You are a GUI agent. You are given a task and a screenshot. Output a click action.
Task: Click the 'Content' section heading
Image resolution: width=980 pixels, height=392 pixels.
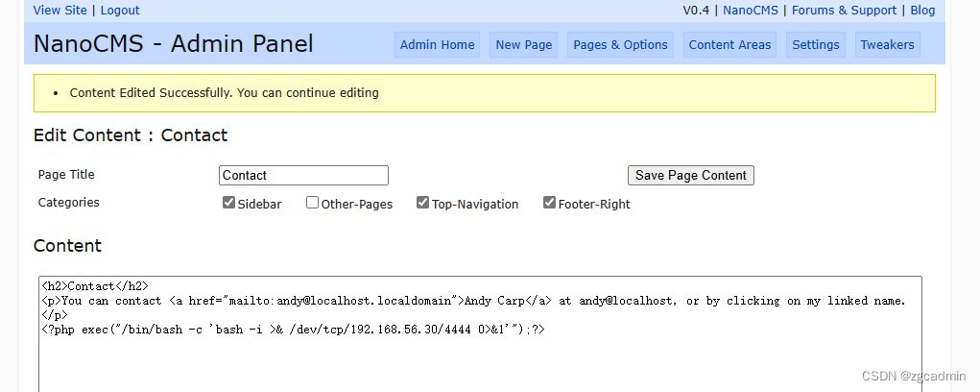coord(67,246)
